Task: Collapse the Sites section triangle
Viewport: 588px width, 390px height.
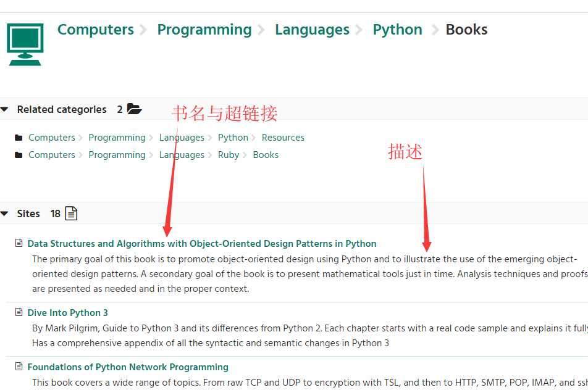Action: [x=4, y=214]
